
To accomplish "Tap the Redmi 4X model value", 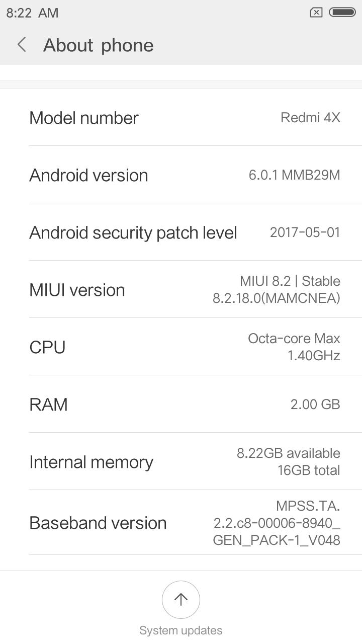I will point(310,118).
